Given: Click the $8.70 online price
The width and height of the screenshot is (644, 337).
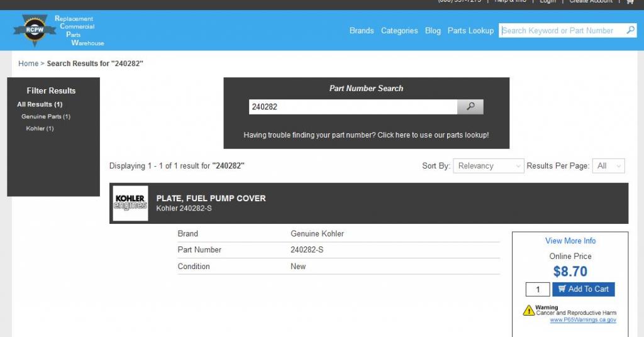Looking at the screenshot, I should click(x=570, y=272).
